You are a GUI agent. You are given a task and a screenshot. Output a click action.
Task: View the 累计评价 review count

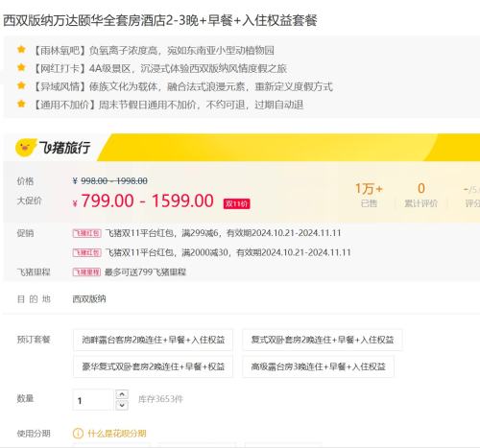coord(421,195)
